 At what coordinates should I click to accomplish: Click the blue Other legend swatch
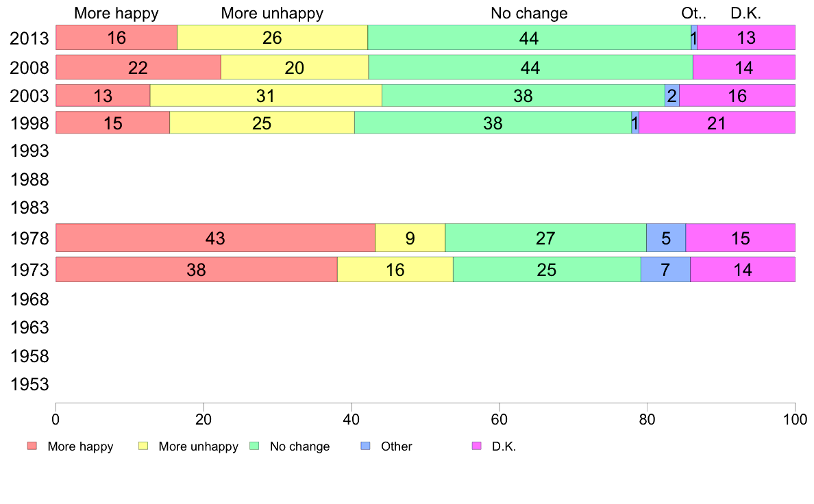coord(365,446)
